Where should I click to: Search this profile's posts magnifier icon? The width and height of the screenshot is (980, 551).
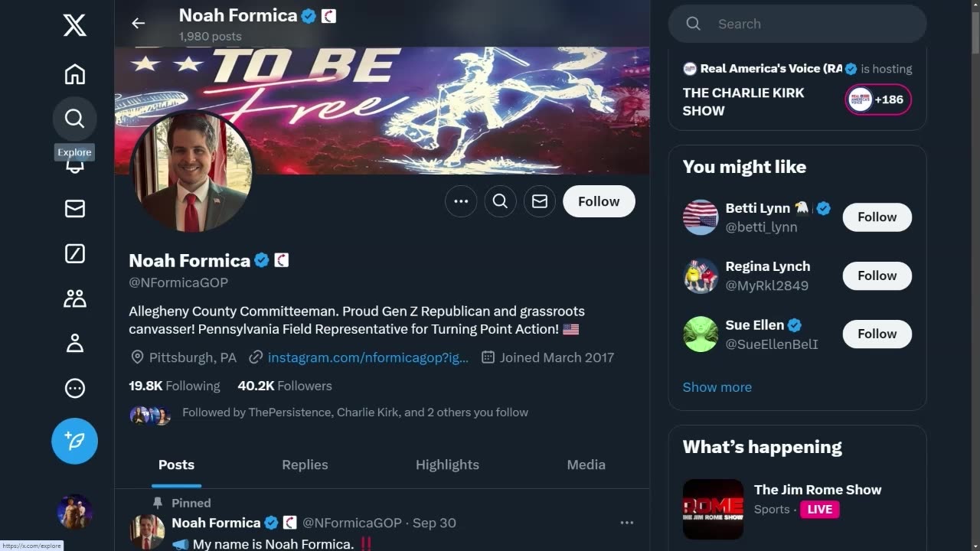click(500, 201)
